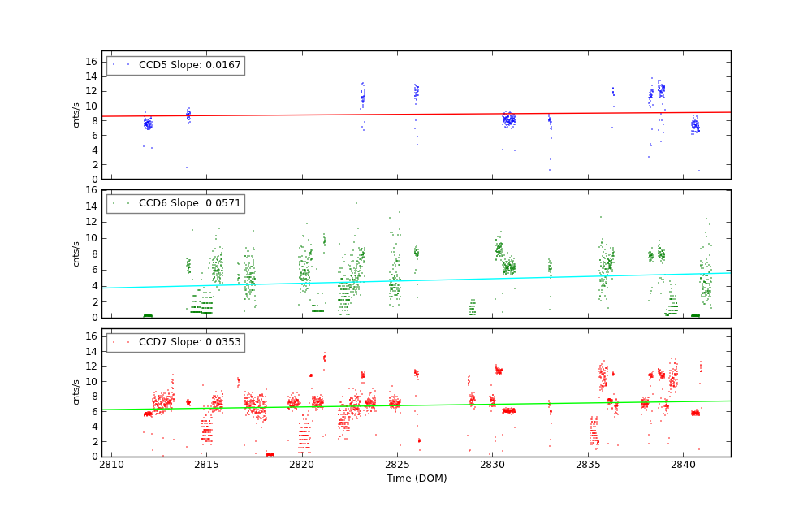Click the red marker in the CCD7 legend
Image resolution: width=812 pixels, height=507 pixels.
114,342
